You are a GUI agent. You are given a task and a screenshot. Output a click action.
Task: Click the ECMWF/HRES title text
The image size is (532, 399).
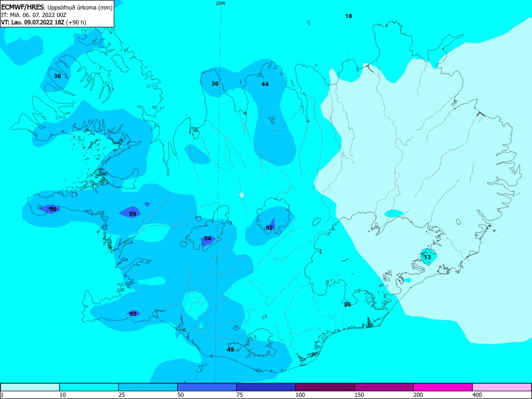click(23, 7)
